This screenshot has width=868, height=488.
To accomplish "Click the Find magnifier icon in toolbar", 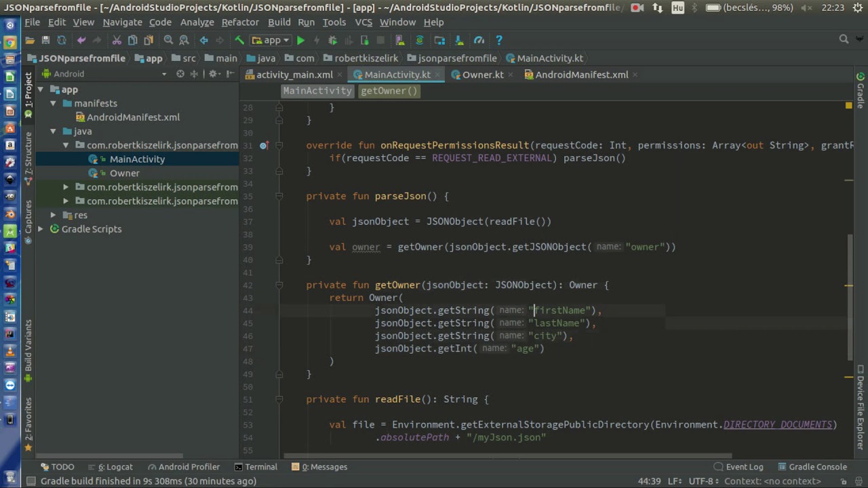I will (x=168, y=40).
